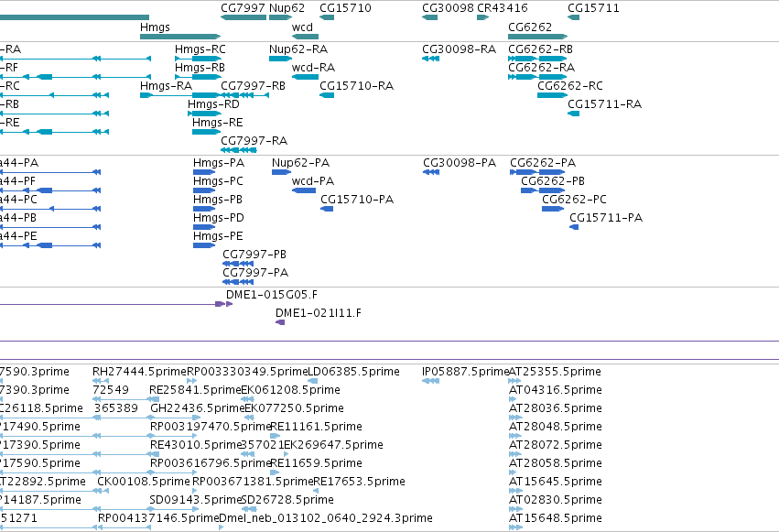The height and width of the screenshot is (532, 779).
Task: Click the Hmgs-PC protein label
Action: tap(218, 181)
